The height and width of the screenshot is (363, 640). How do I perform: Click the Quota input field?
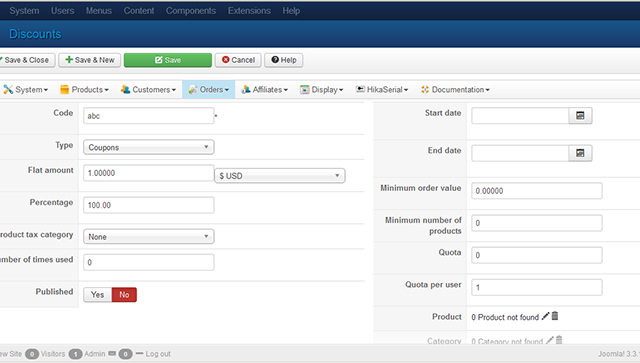[537, 255]
